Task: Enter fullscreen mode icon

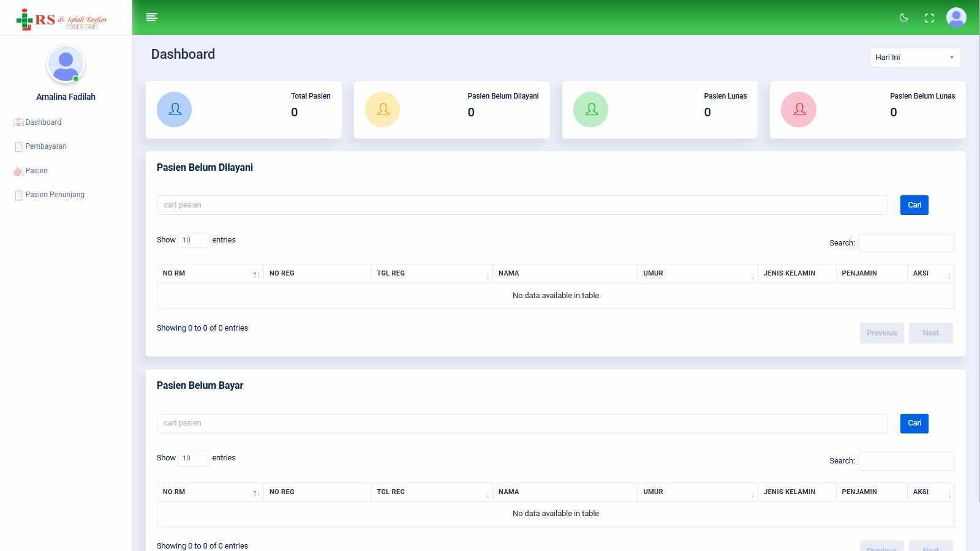Action: 929,18
